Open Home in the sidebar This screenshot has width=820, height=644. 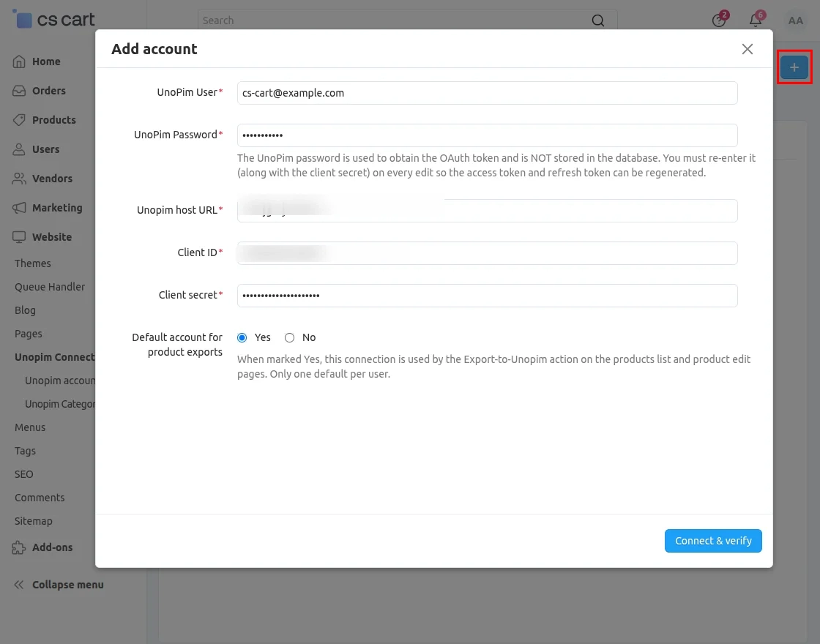pyautogui.click(x=47, y=61)
